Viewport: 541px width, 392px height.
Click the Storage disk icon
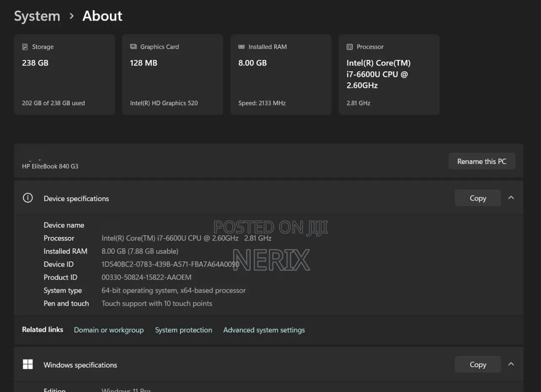(25, 47)
